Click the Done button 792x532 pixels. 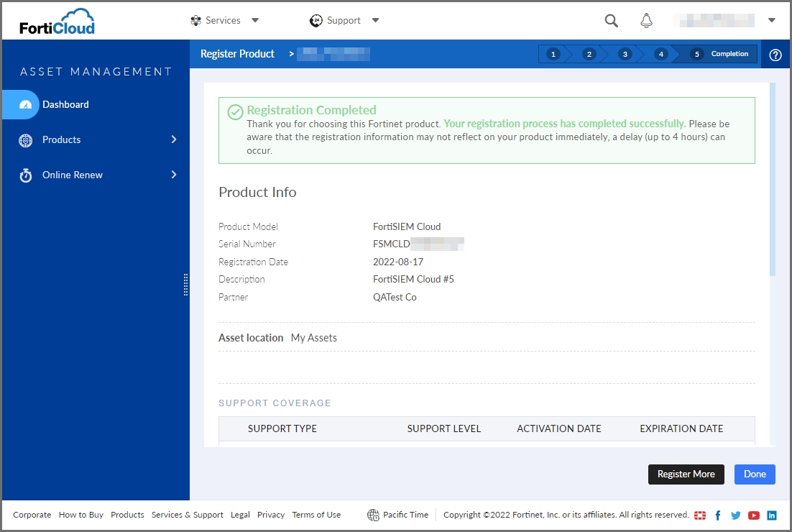(754, 474)
